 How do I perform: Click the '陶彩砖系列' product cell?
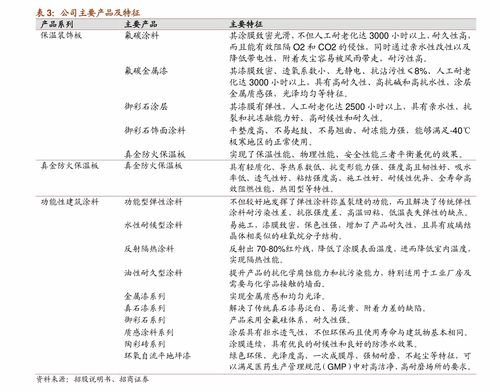click(x=145, y=344)
